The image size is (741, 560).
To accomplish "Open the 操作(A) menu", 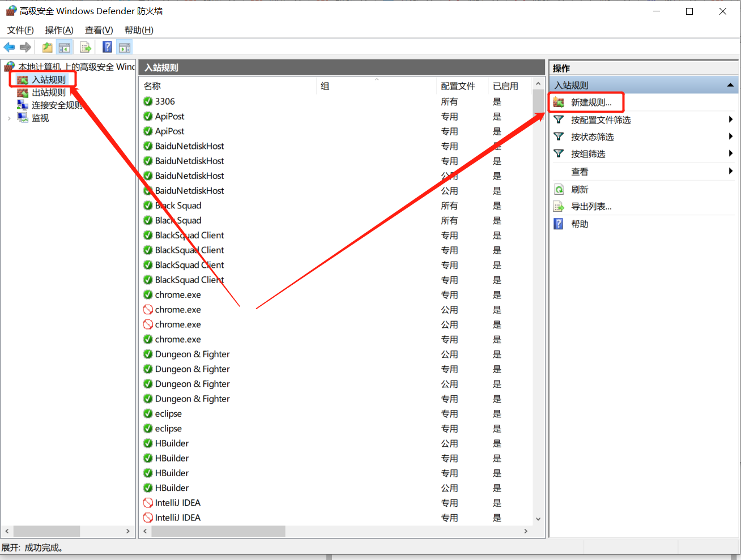I will pyautogui.click(x=59, y=30).
